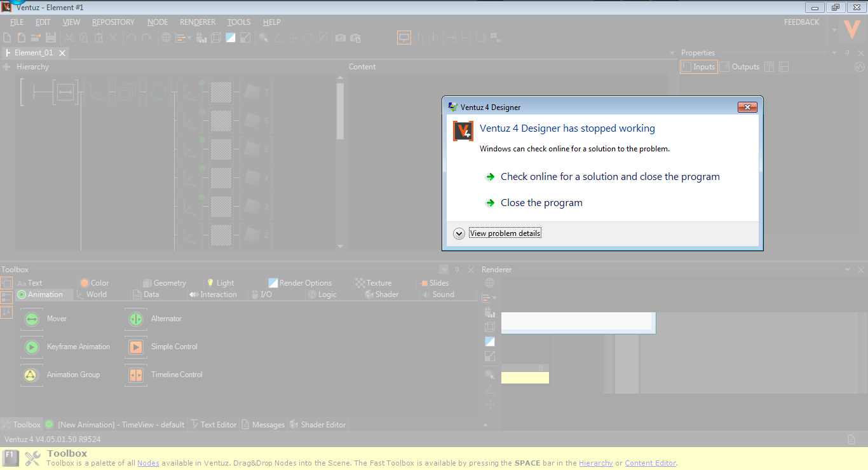
Task: Toggle the Outputs view in Properties
Action: pyautogui.click(x=740, y=67)
